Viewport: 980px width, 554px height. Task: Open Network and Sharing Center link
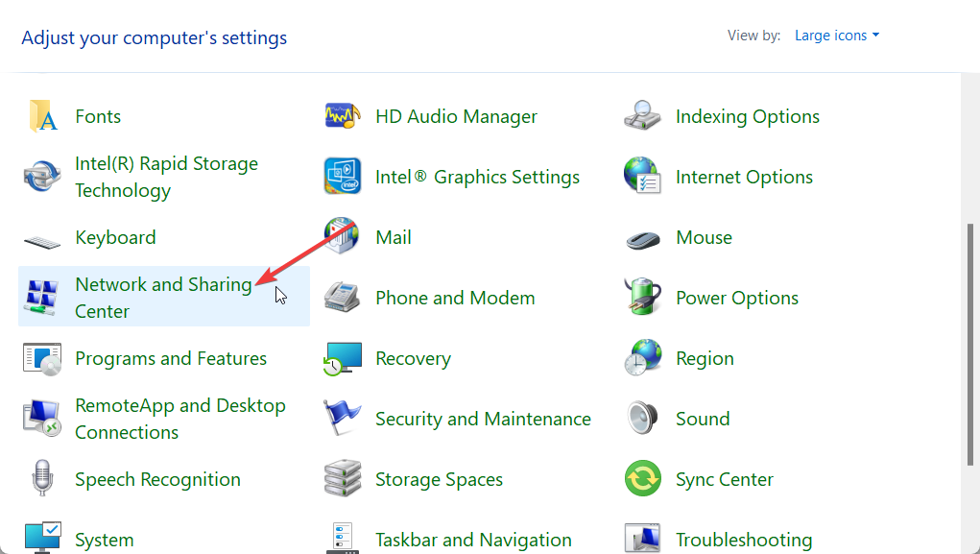163,285
